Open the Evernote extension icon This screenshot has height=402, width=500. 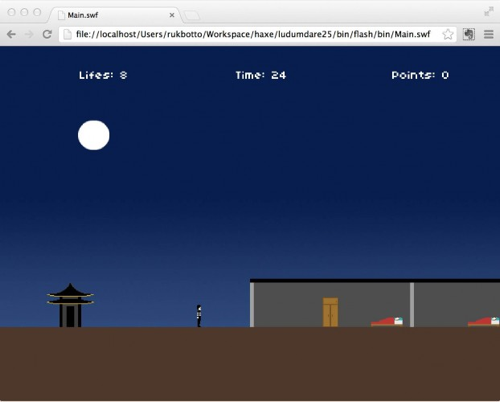(469, 34)
